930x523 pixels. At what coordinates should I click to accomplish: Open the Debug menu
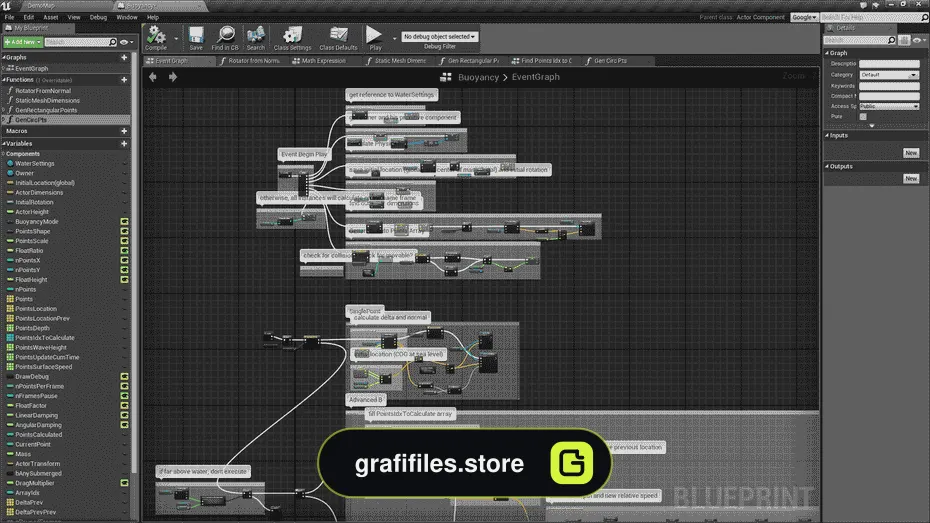click(x=98, y=17)
